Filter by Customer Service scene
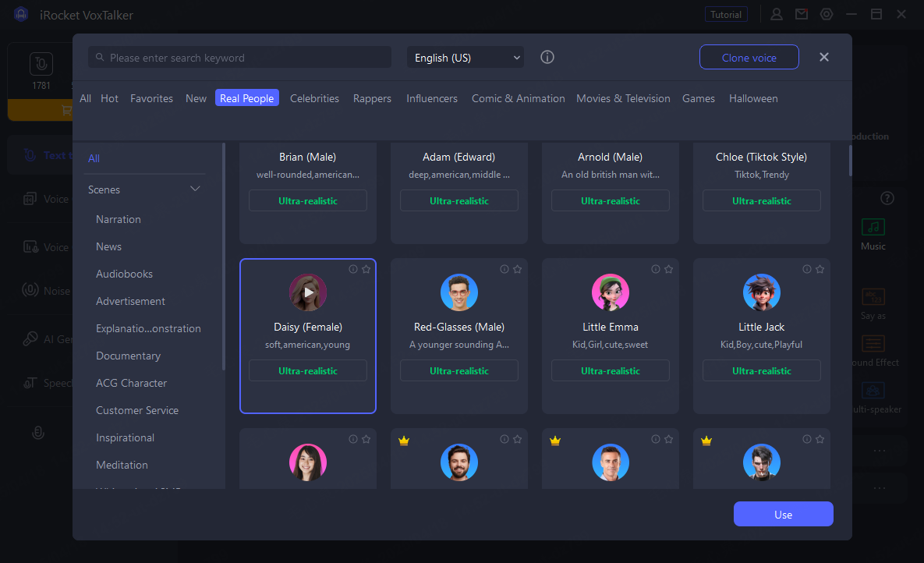This screenshot has height=563, width=924. coord(137,410)
